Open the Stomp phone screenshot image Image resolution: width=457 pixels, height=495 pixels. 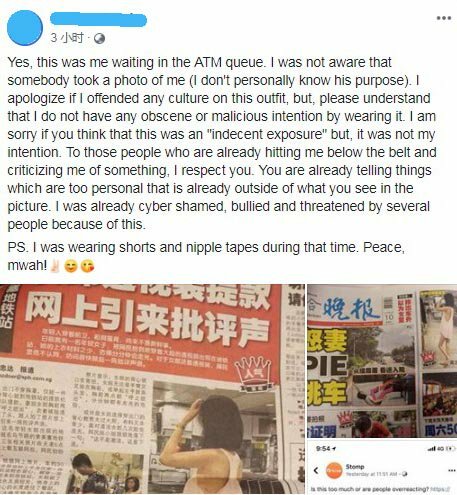[x=382, y=467]
